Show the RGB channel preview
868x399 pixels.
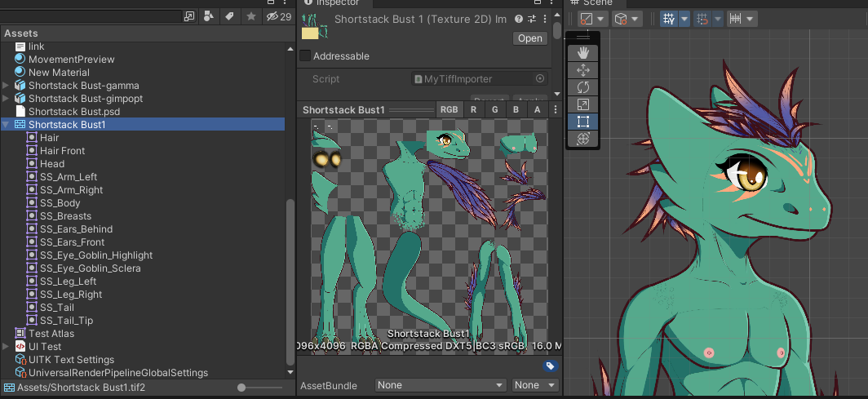449,109
